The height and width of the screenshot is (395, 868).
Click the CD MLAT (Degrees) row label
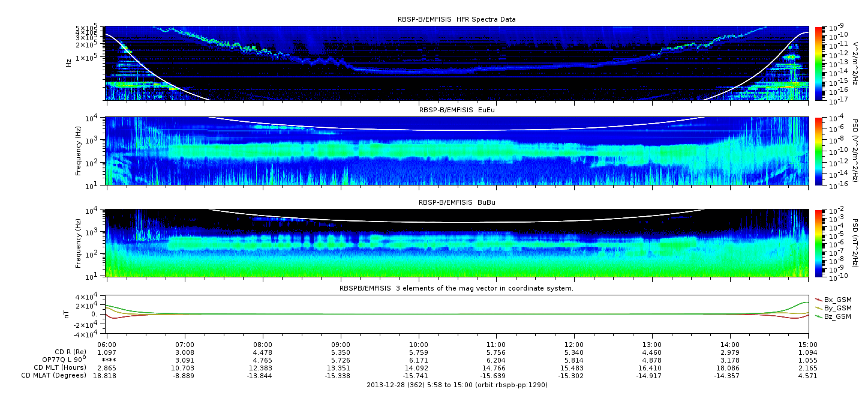[x=53, y=376]
